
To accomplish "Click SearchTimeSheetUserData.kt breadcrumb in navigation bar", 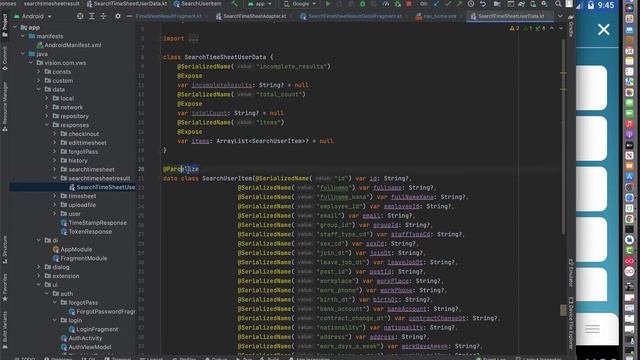I will point(127,4).
